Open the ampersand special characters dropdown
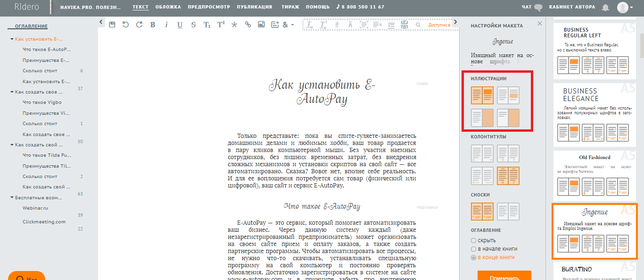The image size is (644, 280). point(288,25)
